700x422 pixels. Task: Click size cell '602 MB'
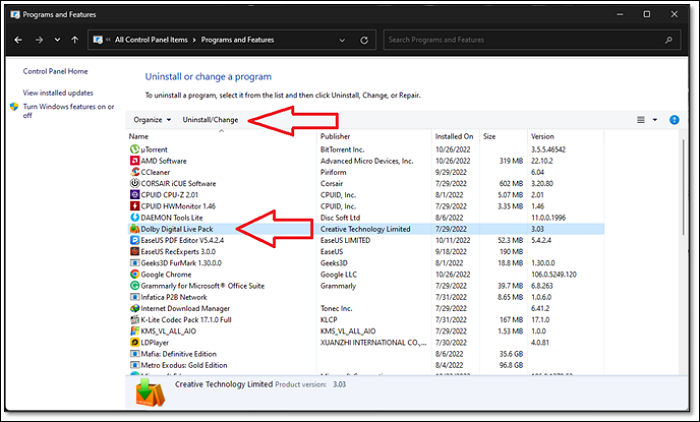511,183
